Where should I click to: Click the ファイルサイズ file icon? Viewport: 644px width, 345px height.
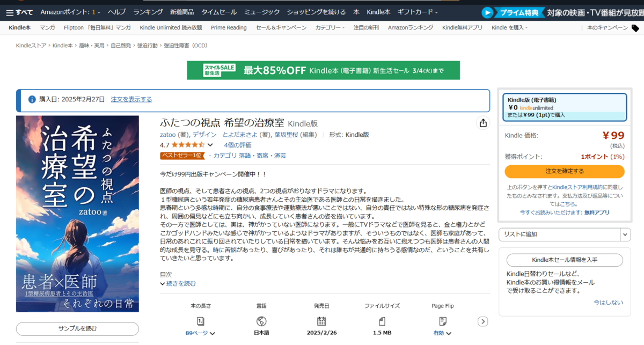(382, 321)
